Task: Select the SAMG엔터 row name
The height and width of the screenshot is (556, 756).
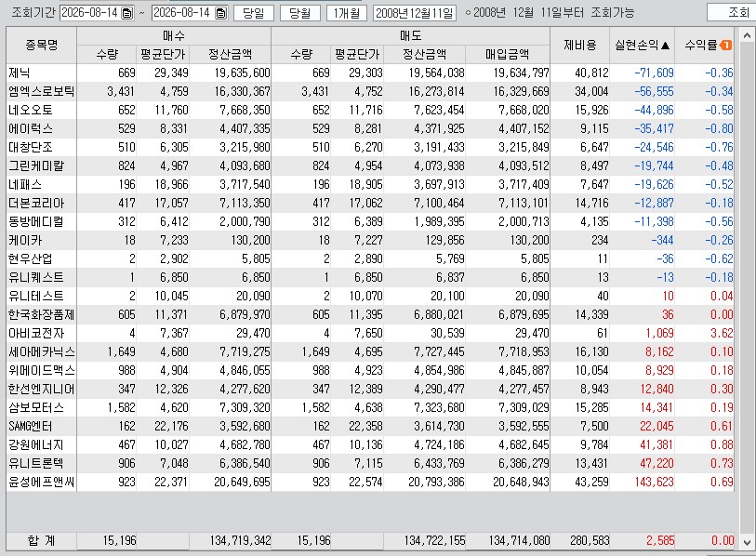Action: point(31,426)
